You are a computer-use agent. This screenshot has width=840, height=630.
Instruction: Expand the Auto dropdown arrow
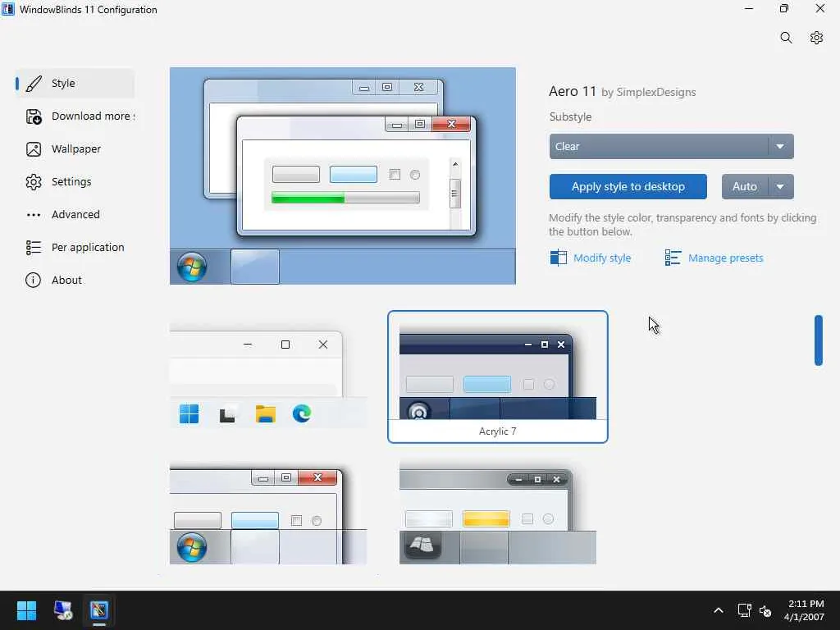pyautogui.click(x=781, y=186)
